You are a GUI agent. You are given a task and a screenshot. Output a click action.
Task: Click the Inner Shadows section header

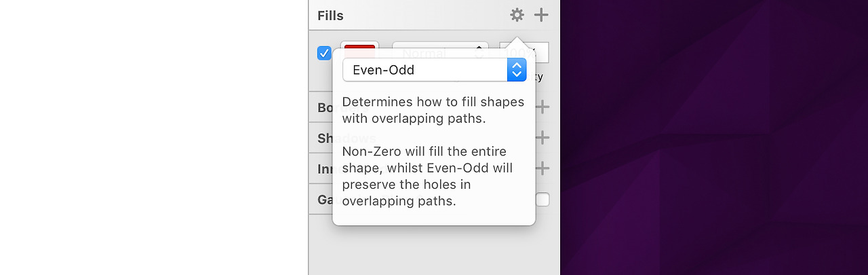325,169
